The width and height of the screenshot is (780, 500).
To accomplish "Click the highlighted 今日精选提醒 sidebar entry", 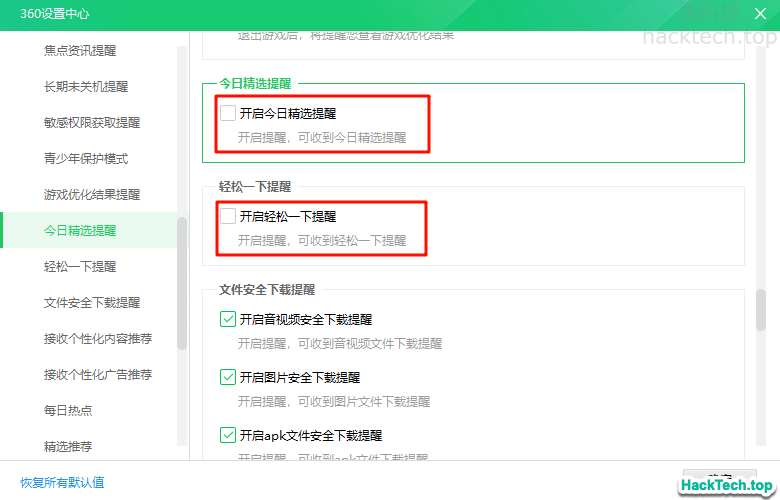I will pyautogui.click(x=80, y=231).
